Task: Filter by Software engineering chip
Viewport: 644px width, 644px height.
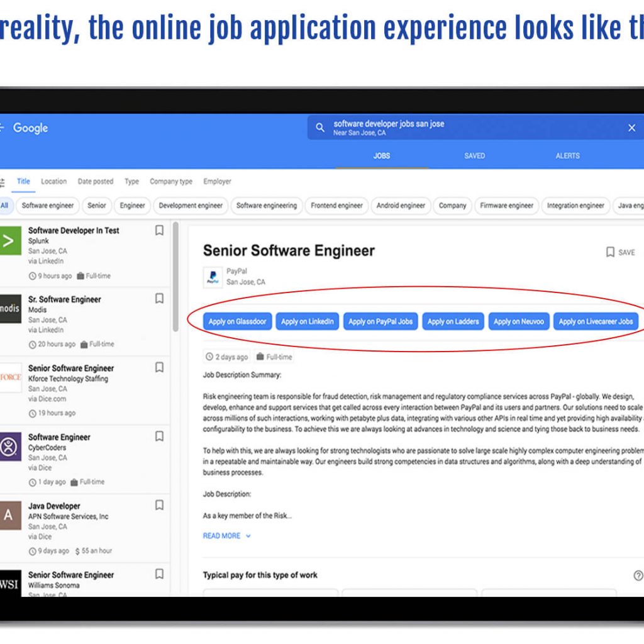Action: point(267,206)
